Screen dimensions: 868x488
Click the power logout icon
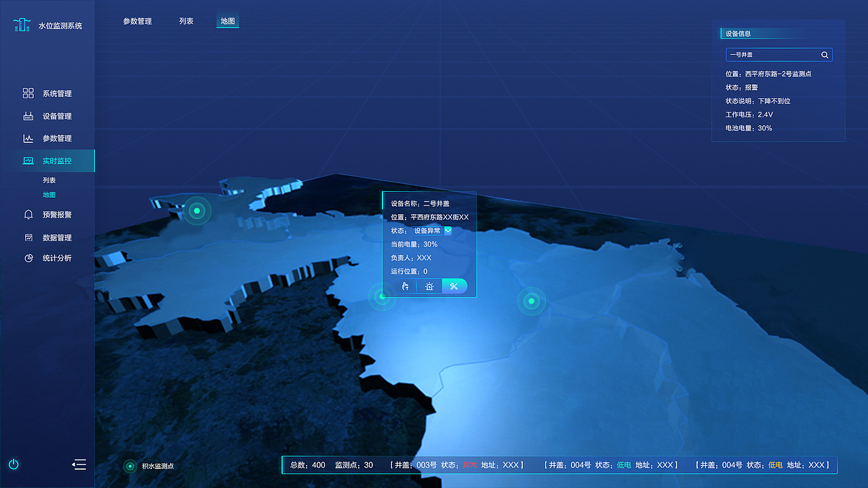(14, 464)
